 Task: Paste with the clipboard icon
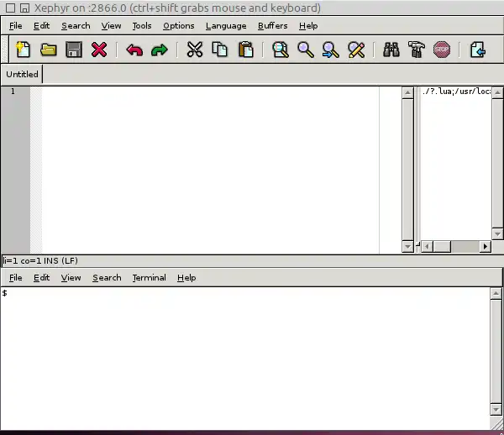(246, 50)
